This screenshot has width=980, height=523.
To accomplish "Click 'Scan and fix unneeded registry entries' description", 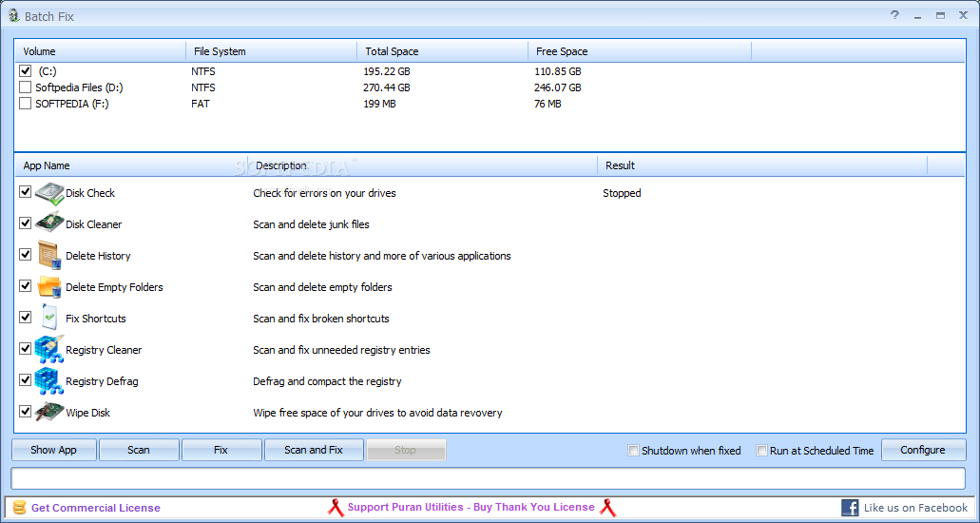I will (342, 350).
